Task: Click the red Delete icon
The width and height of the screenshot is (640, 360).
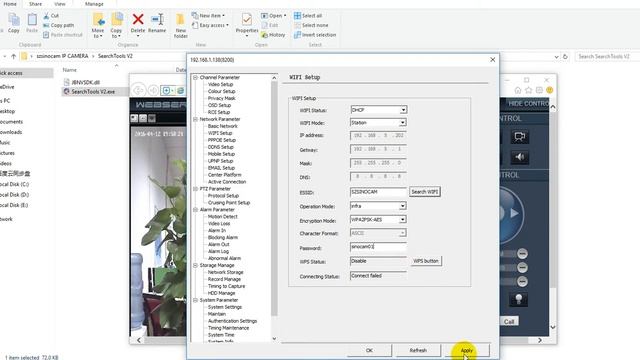Action: (x=138, y=19)
